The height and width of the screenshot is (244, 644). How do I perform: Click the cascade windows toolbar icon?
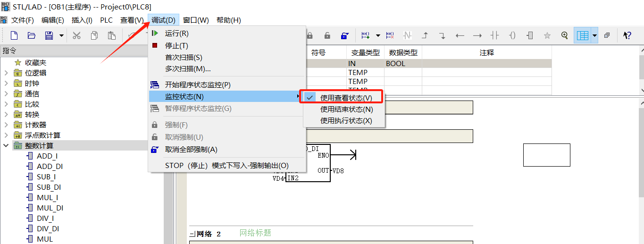click(x=607, y=35)
